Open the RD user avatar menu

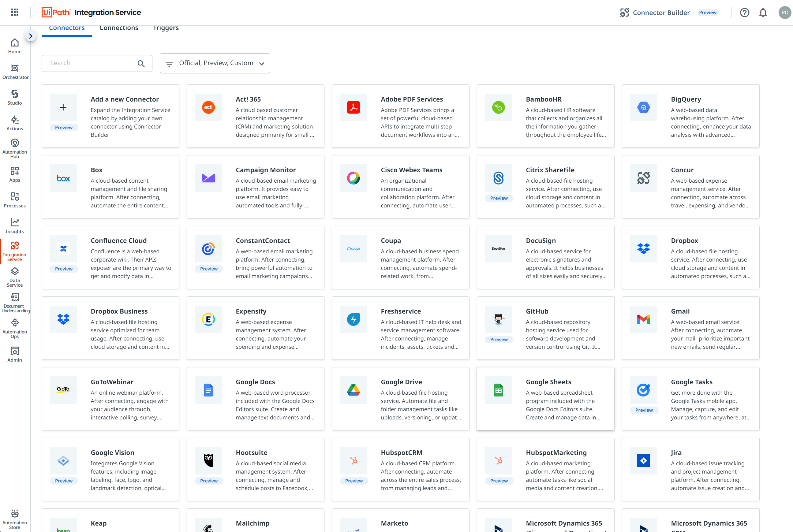point(784,13)
